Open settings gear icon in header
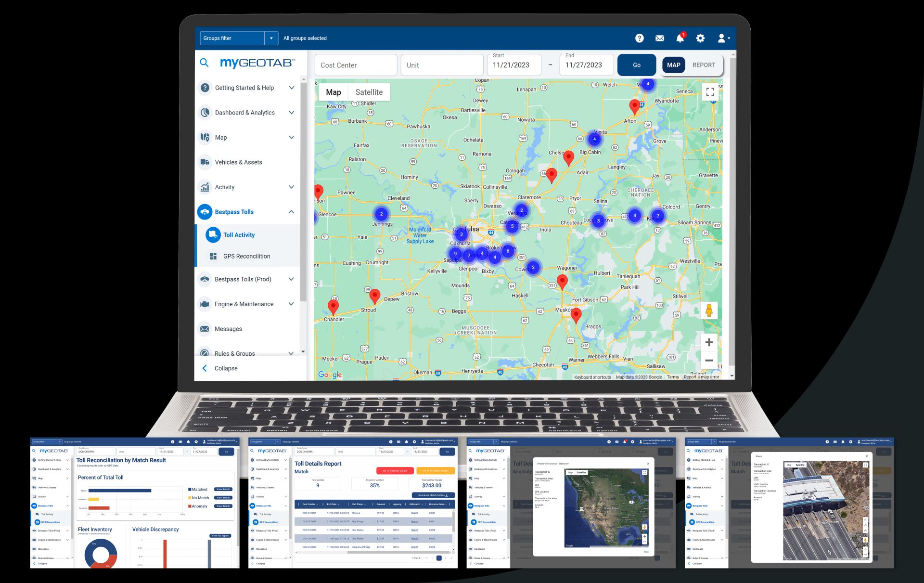Image resolution: width=924 pixels, height=583 pixels. tap(700, 38)
